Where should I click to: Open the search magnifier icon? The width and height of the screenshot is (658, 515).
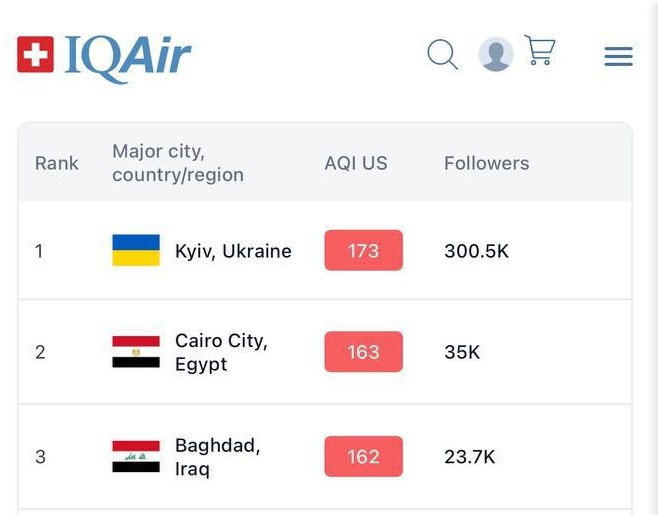[442, 54]
